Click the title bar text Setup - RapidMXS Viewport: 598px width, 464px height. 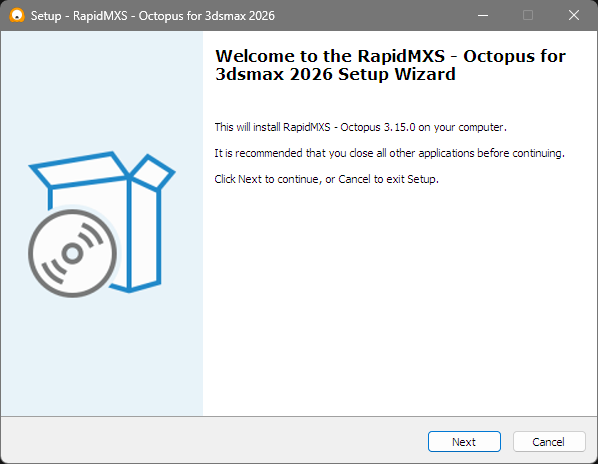pyautogui.click(x=79, y=16)
